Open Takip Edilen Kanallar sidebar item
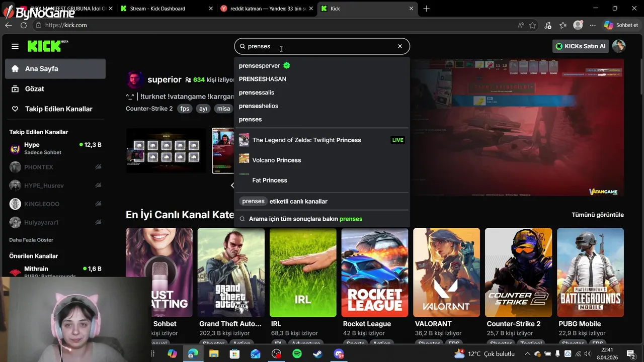The image size is (644, 362). coord(55,109)
